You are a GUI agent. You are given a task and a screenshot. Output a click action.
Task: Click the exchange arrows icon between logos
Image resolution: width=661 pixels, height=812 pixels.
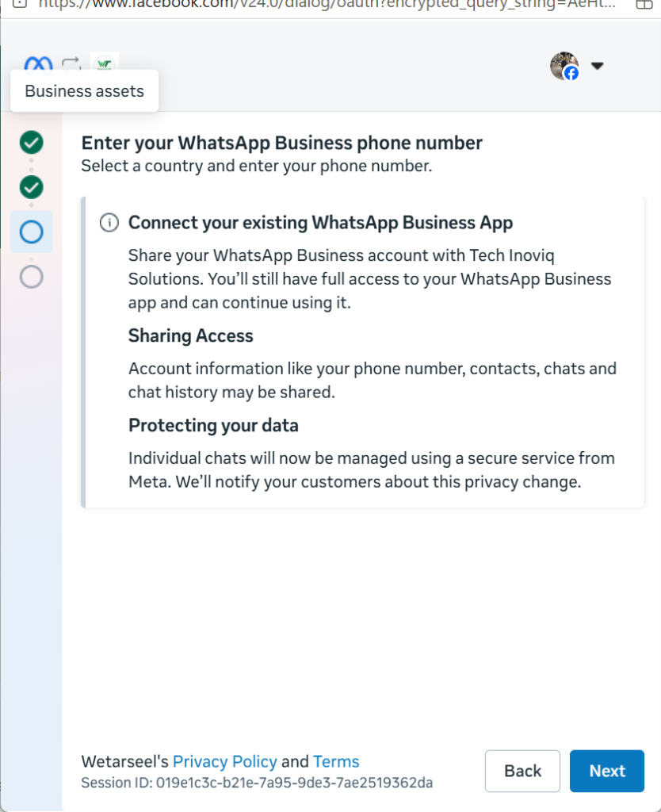[71, 63]
